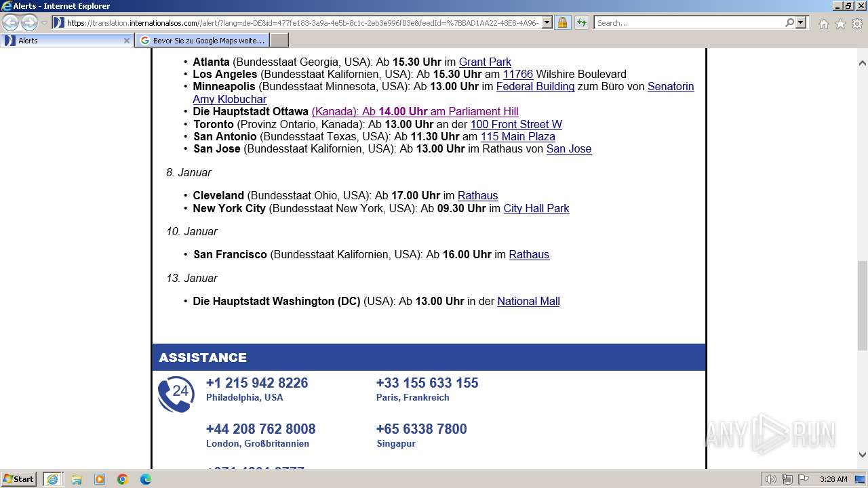The image size is (868, 488).
Task: Click the browser Forward arrow button
Action: pyautogui.click(x=29, y=22)
